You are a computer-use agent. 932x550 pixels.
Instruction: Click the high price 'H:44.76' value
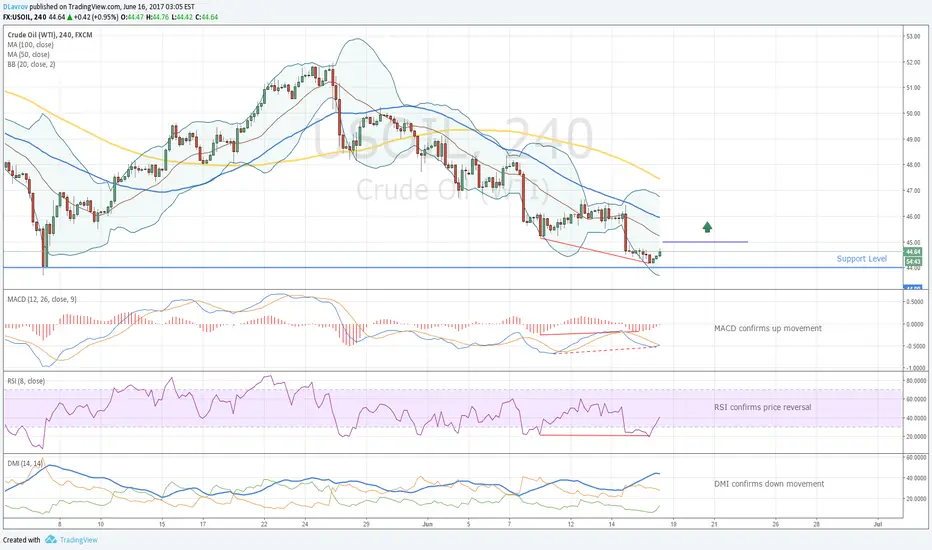click(x=157, y=17)
